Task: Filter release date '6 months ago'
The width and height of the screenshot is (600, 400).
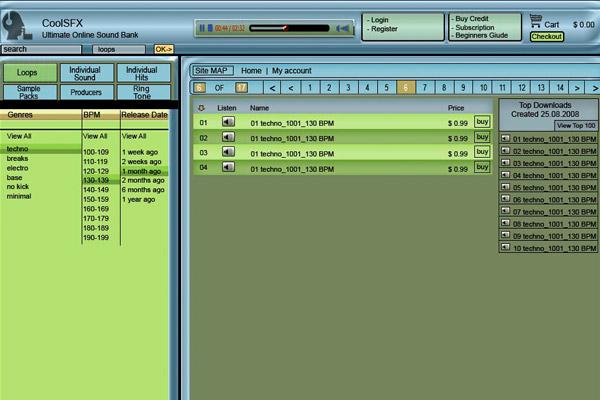Action: tap(143, 189)
